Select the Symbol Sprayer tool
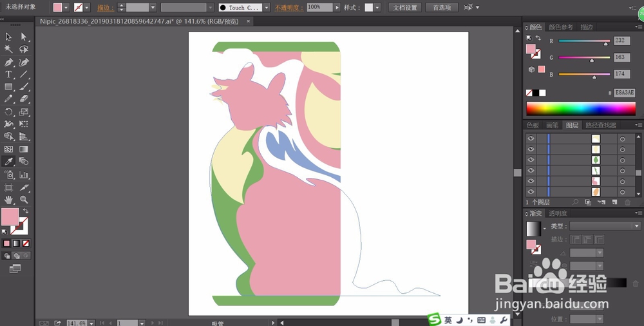The height and width of the screenshot is (326, 644). coord(8,175)
